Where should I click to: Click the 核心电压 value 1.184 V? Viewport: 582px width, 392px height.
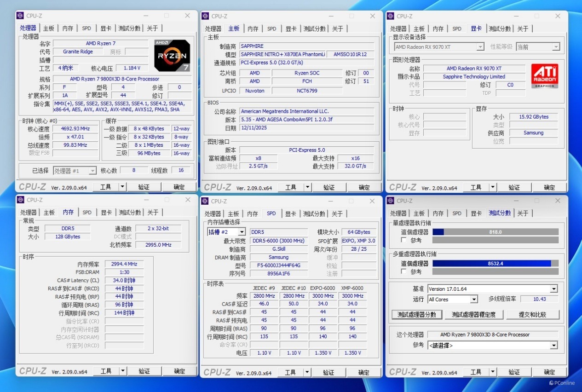pos(132,68)
